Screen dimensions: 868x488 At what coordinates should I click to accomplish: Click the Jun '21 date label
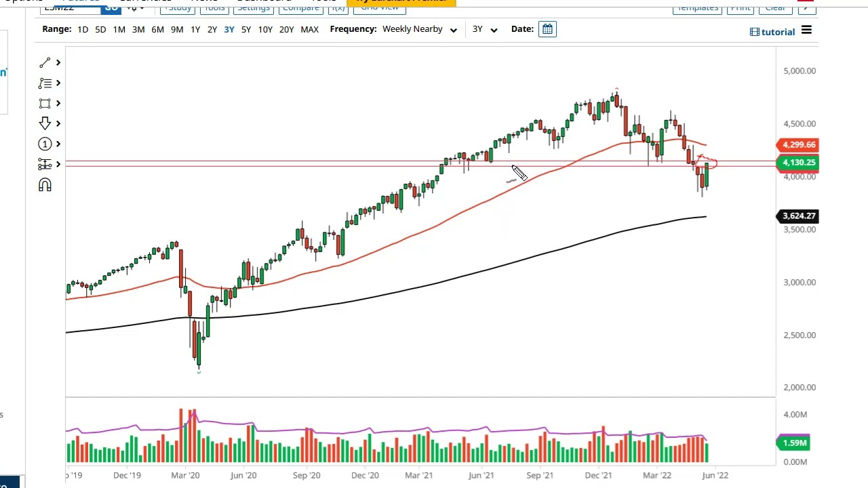click(481, 475)
